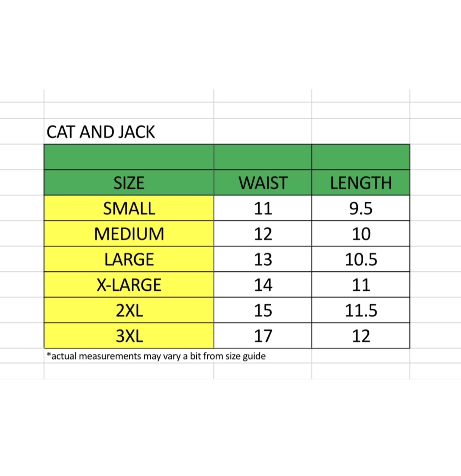Click the 3XL size cell
The width and height of the screenshot is (461, 476).
[129, 336]
